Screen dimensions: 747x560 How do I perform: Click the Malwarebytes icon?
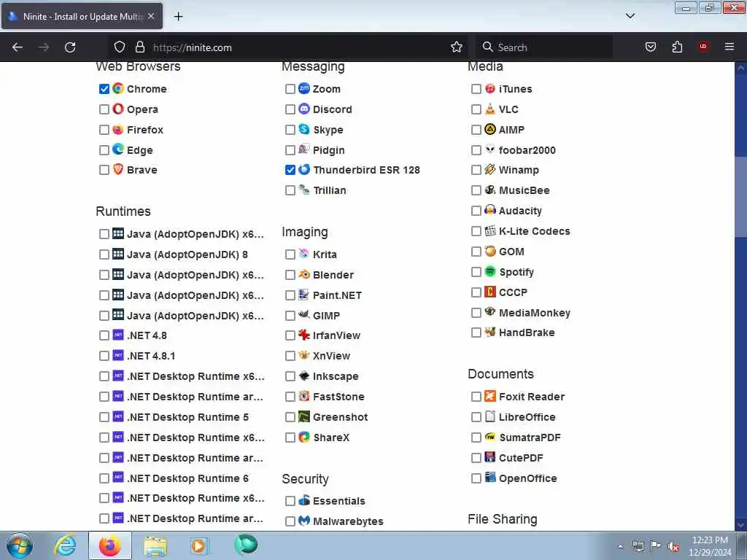click(304, 521)
